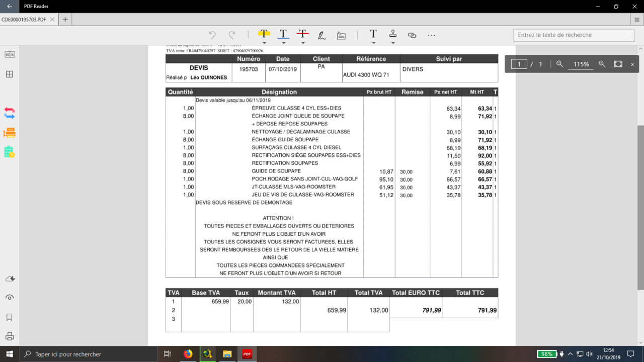Toggle the eye view mode icon
Screen dimensions: 644x362
10,298
